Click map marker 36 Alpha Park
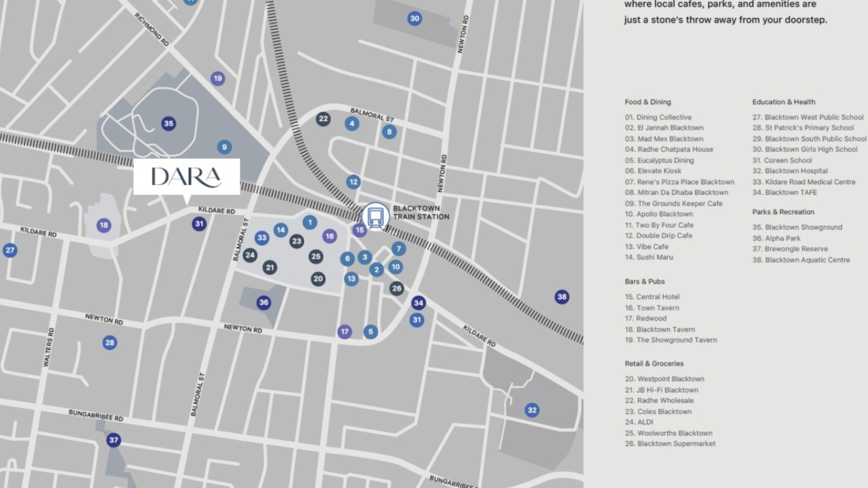Image resolution: width=868 pixels, height=488 pixels. pos(264,302)
